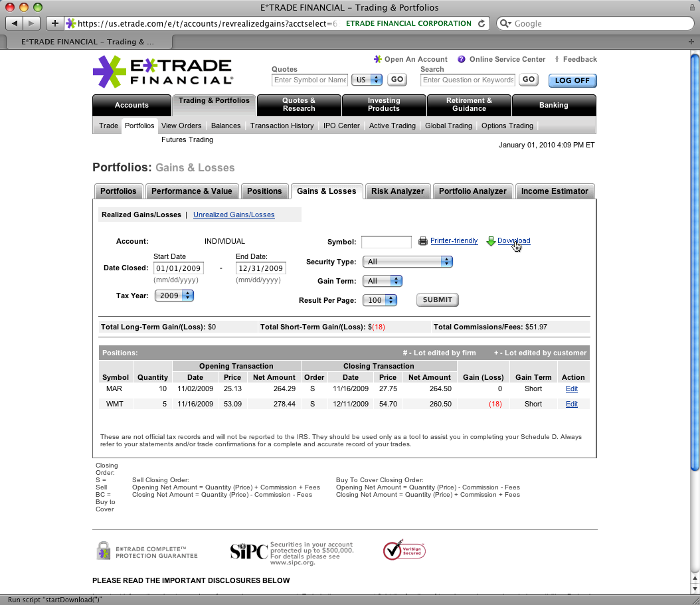Click the Enter Question or Keywords field
700x605 pixels.
[468, 80]
